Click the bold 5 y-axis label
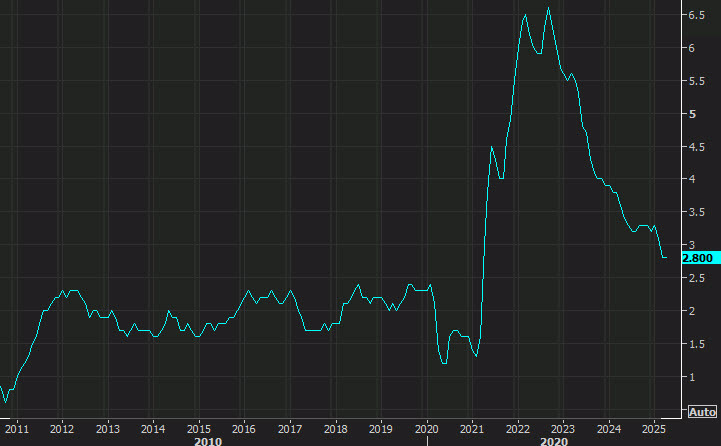Screen dimensions: 721x446 [x=692, y=114]
